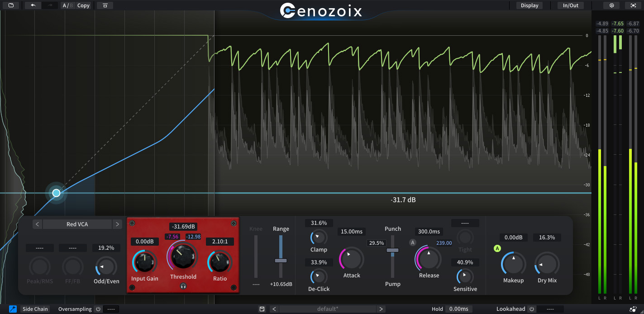
Task: Click the Tight knob
Action: click(x=465, y=237)
